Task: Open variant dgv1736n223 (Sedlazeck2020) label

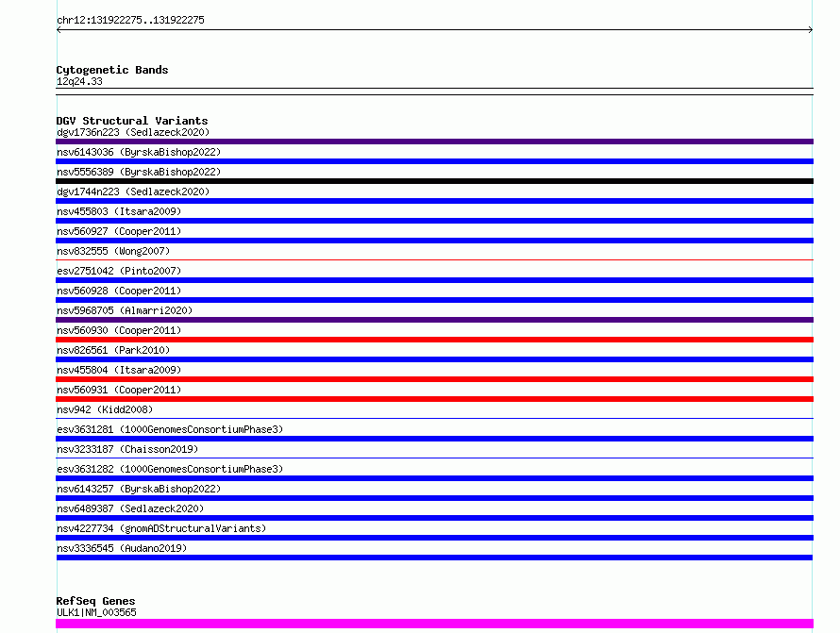Action: coord(133,132)
